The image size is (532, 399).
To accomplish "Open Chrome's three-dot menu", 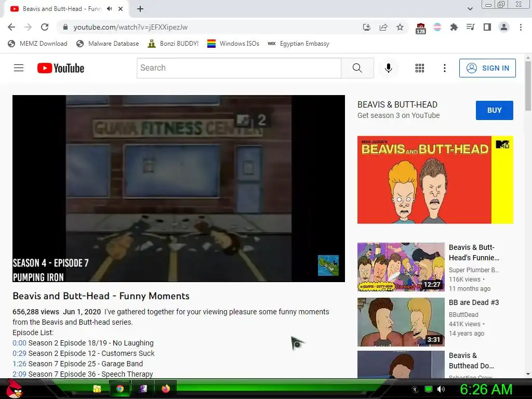I will click(x=521, y=27).
